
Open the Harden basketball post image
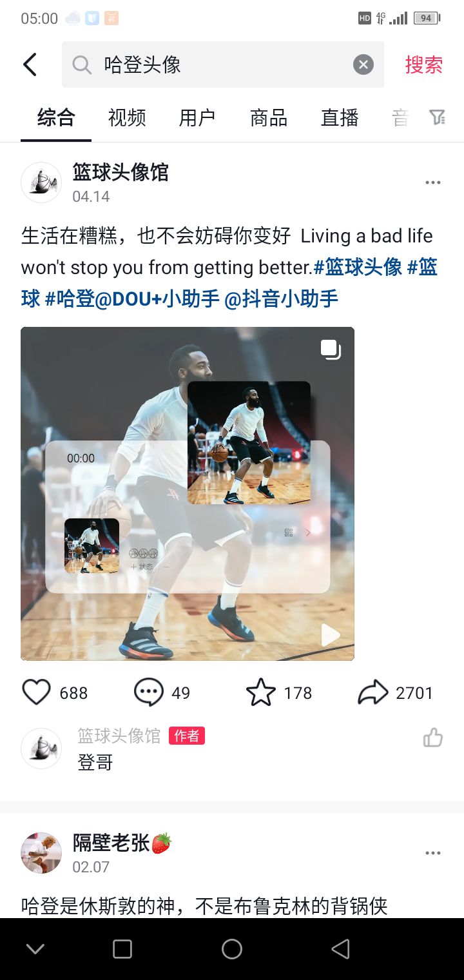[x=188, y=494]
